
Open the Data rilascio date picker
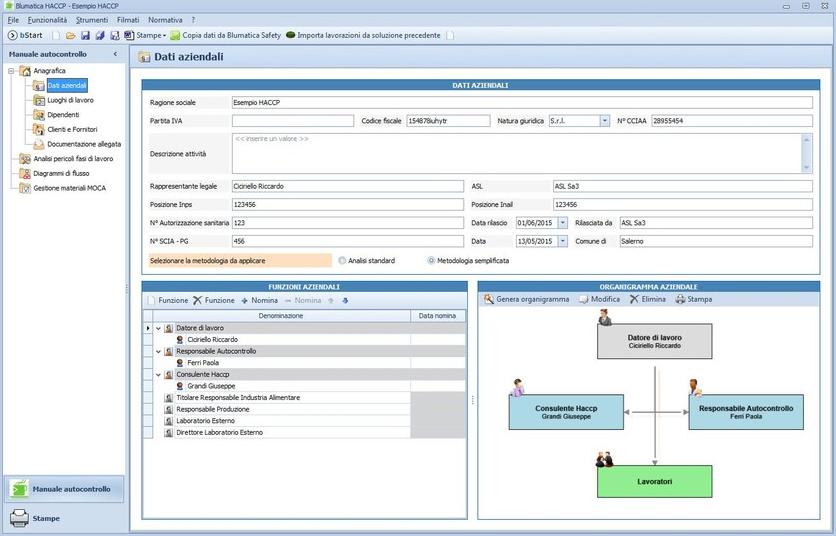pos(562,222)
